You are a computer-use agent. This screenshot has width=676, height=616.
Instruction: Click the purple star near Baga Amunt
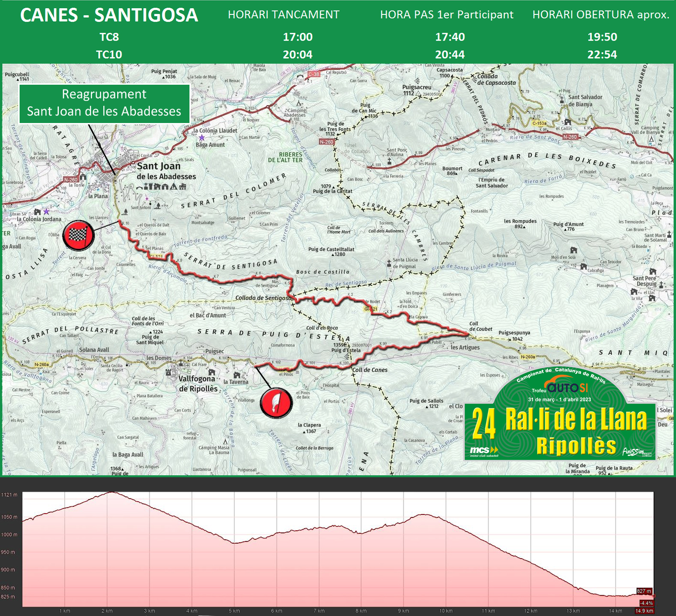[202, 138]
